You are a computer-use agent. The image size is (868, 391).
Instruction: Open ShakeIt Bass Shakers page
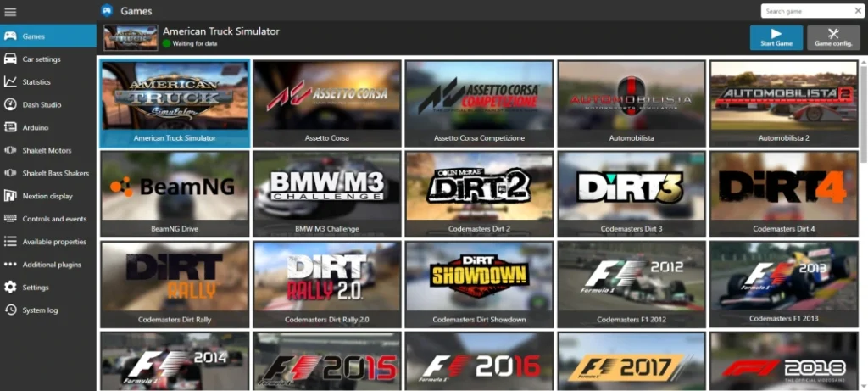coord(56,173)
